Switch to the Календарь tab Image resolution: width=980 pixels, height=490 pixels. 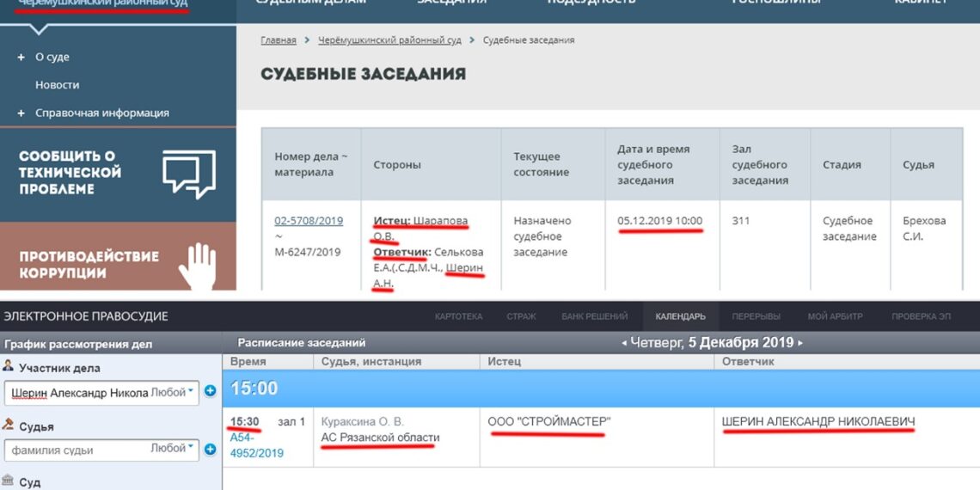pyautogui.click(x=679, y=316)
